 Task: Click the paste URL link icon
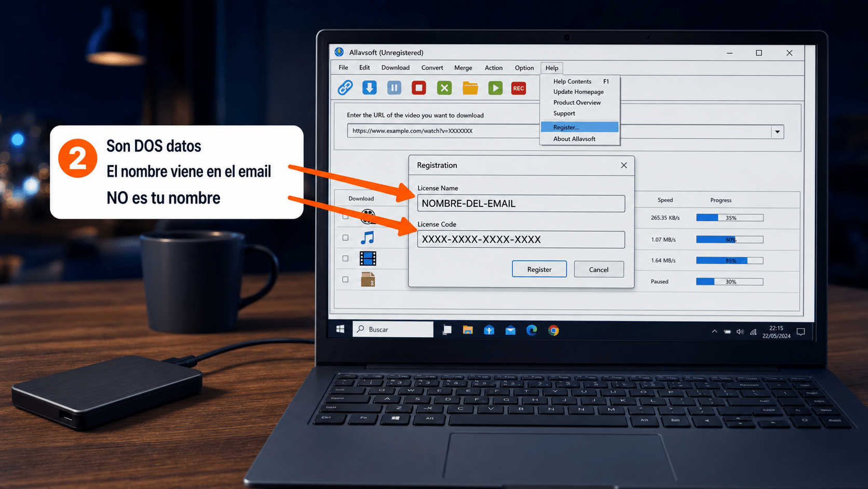click(x=345, y=88)
